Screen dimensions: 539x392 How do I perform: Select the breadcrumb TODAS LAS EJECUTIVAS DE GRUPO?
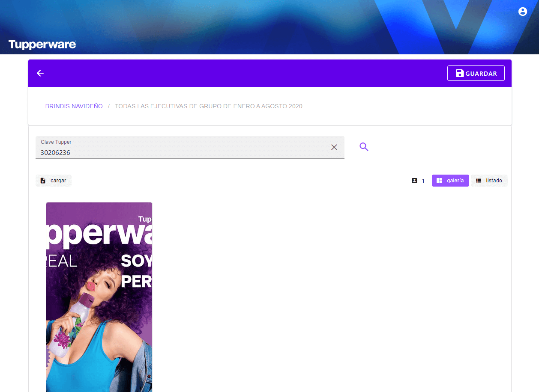(x=208, y=106)
